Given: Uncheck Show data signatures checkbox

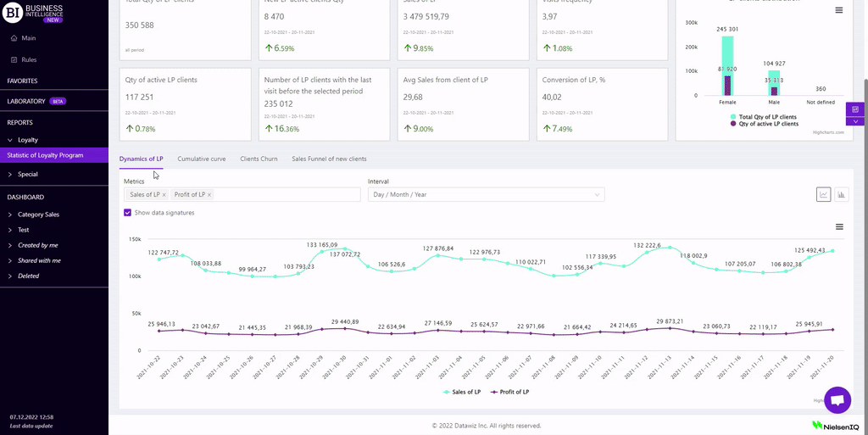Looking at the screenshot, I should click(x=128, y=213).
